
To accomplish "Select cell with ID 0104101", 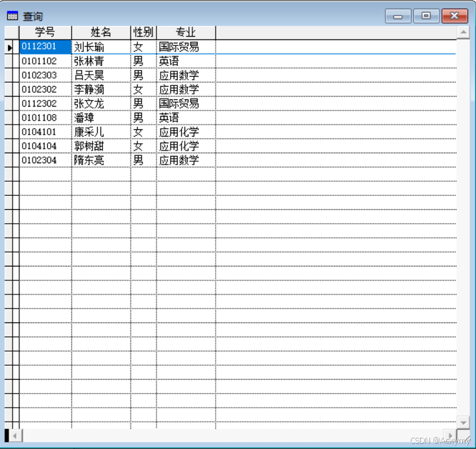I will (x=45, y=132).
